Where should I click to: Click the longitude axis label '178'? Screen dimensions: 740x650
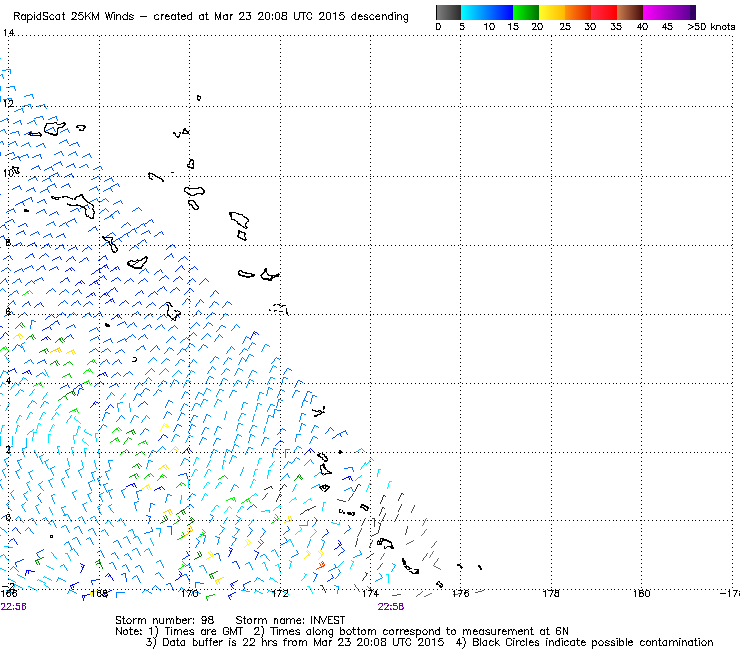[x=551, y=593]
